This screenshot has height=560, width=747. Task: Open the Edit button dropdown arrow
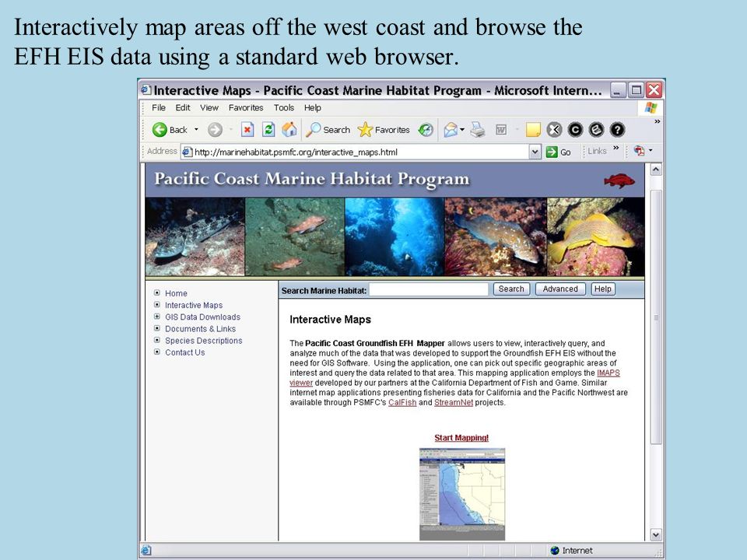coord(517,130)
